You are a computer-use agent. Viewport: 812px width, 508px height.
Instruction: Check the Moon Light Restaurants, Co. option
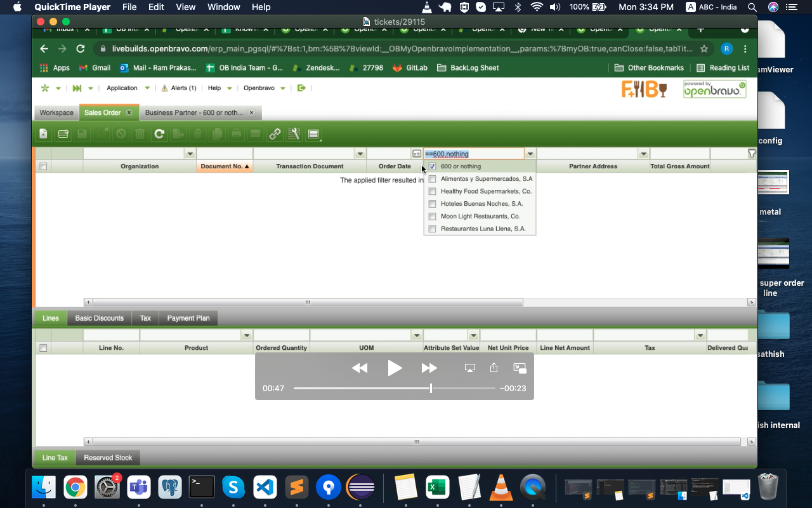tap(433, 217)
